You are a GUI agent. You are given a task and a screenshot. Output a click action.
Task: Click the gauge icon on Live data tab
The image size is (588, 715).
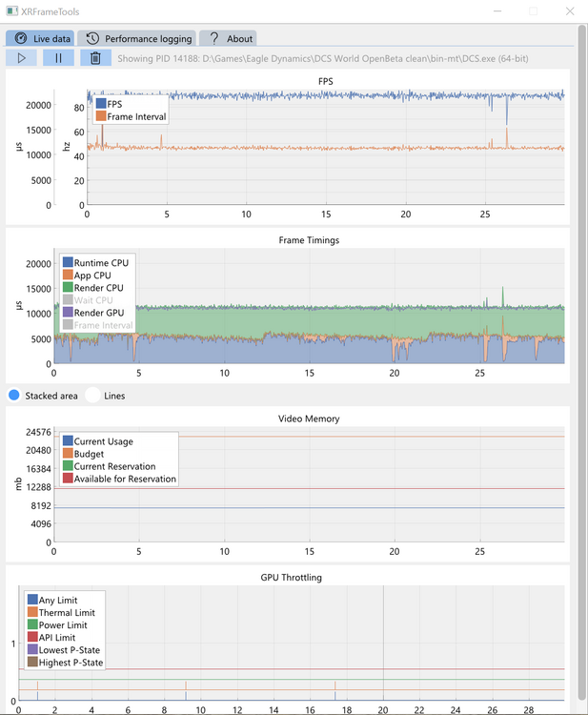(21, 38)
